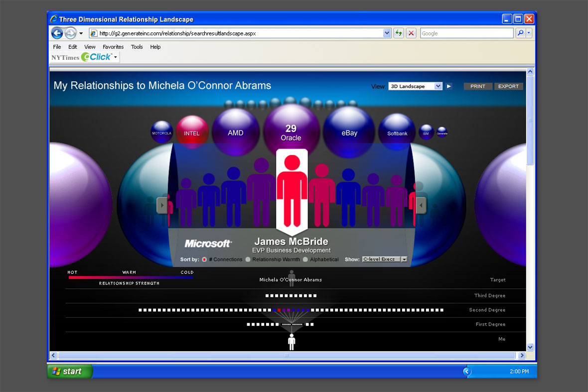This screenshot has height=392, width=588.
Task: Click the highlighted red James McBride figure
Action: (292, 191)
